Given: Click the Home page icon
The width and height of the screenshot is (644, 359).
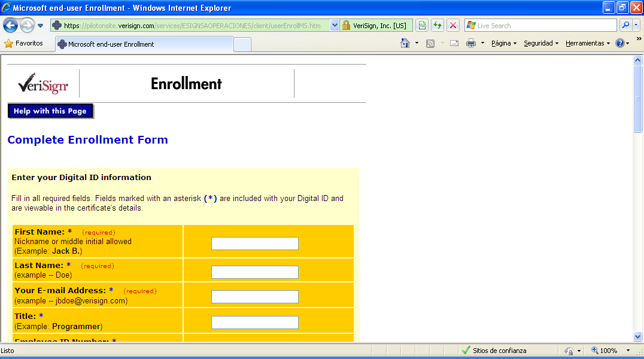Looking at the screenshot, I should [x=405, y=43].
